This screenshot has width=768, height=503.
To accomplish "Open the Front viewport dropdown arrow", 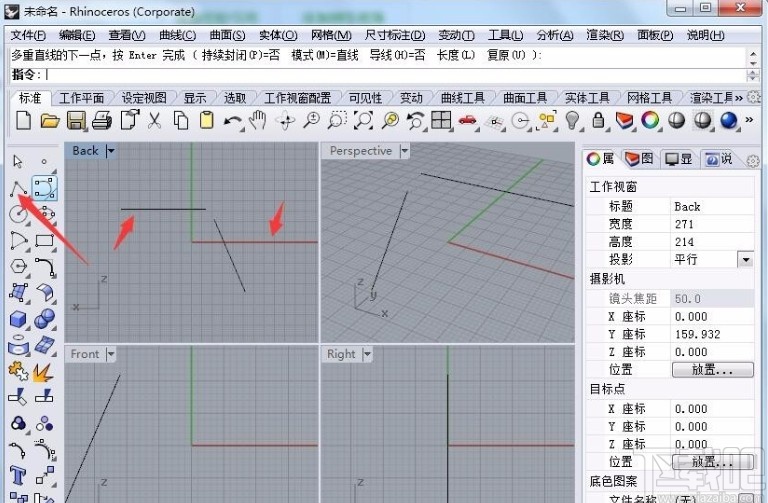I will (x=111, y=354).
